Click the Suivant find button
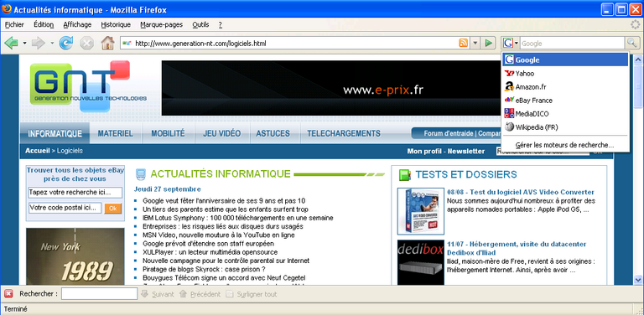Viewport: 644px width, 315px height. (158, 294)
